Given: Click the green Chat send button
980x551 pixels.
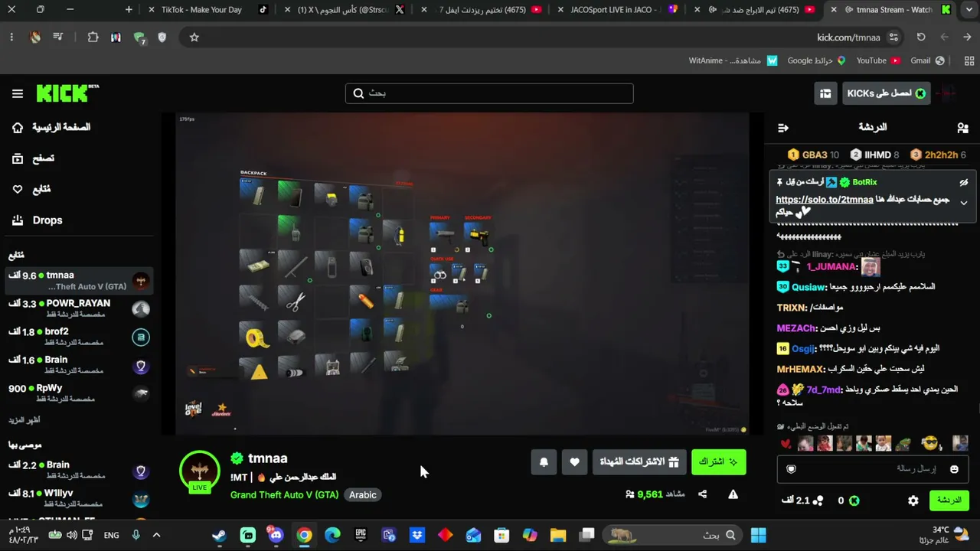Looking at the screenshot, I should 949,500.
